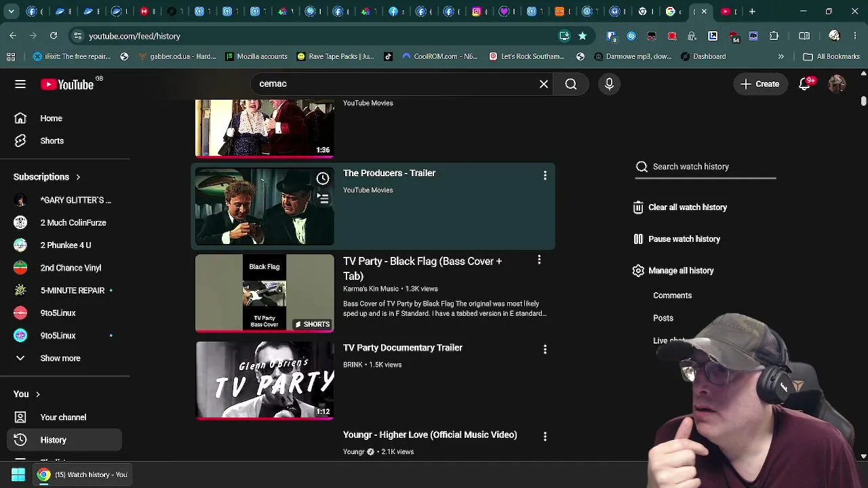
Task: Open the 2nd Chance Vinyl channel
Action: pos(65,268)
